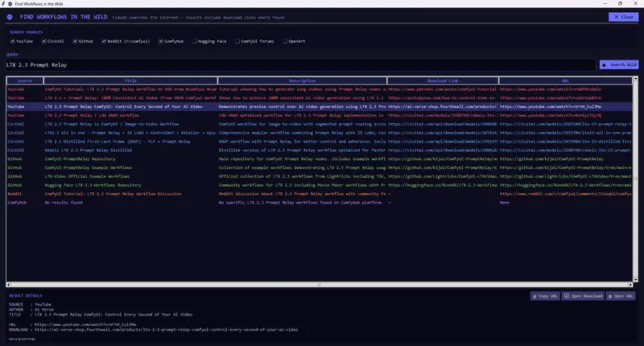Click the AUTHOR 'AI Verse' line in details
Image resolution: width=644 pixels, height=346 pixels.
tap(31, 310)
